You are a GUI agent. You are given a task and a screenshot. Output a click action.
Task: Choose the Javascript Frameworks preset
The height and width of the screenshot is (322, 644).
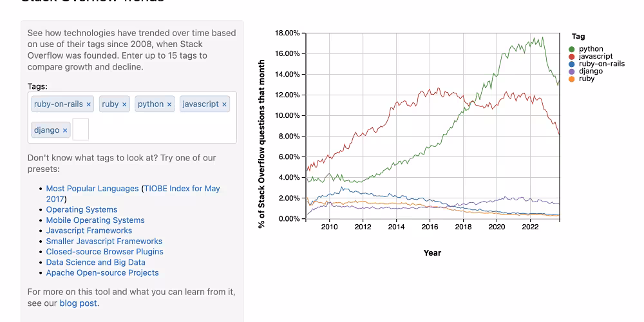click(x=89, y=231)
